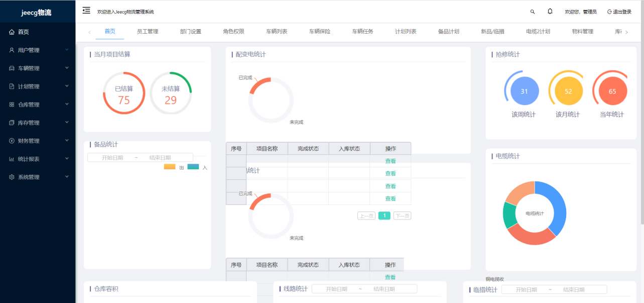Open notifications bell icon
This screenshot has width=644, height=303.
coord(550,11)
